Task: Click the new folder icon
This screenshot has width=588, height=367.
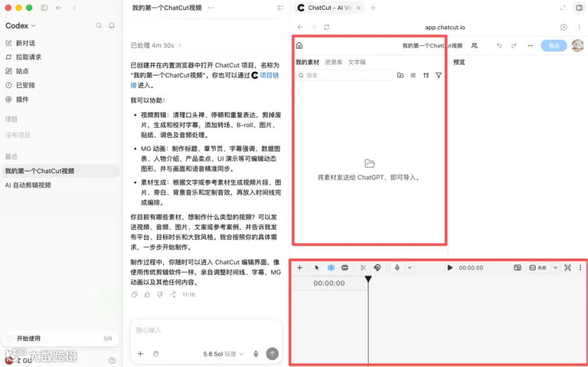Action: pos(400,75)
